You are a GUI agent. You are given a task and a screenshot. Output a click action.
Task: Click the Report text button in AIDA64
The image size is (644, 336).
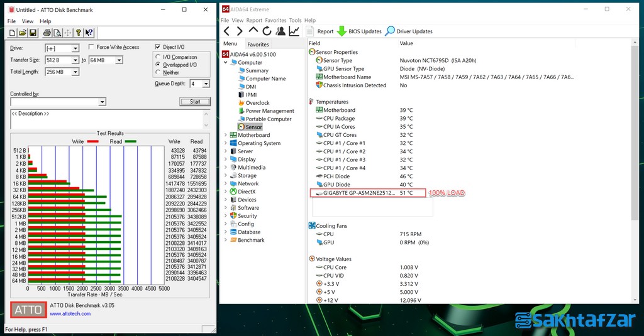point(325,31)
